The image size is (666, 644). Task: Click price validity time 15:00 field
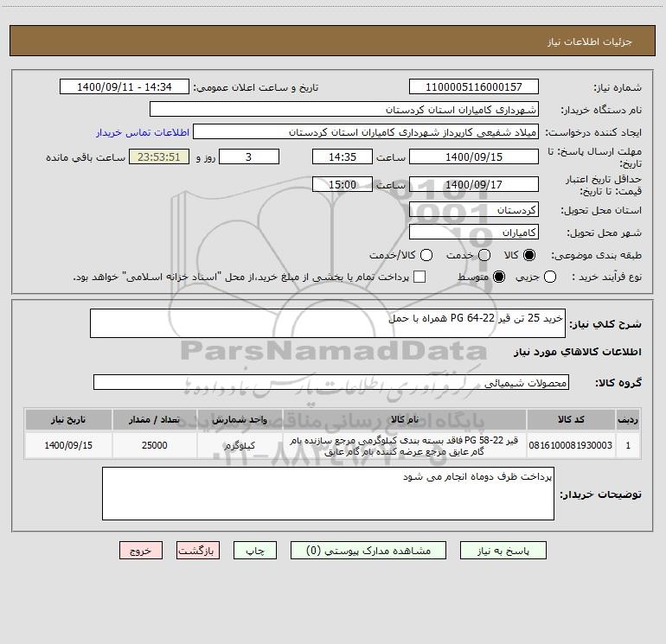coord(343,184)
